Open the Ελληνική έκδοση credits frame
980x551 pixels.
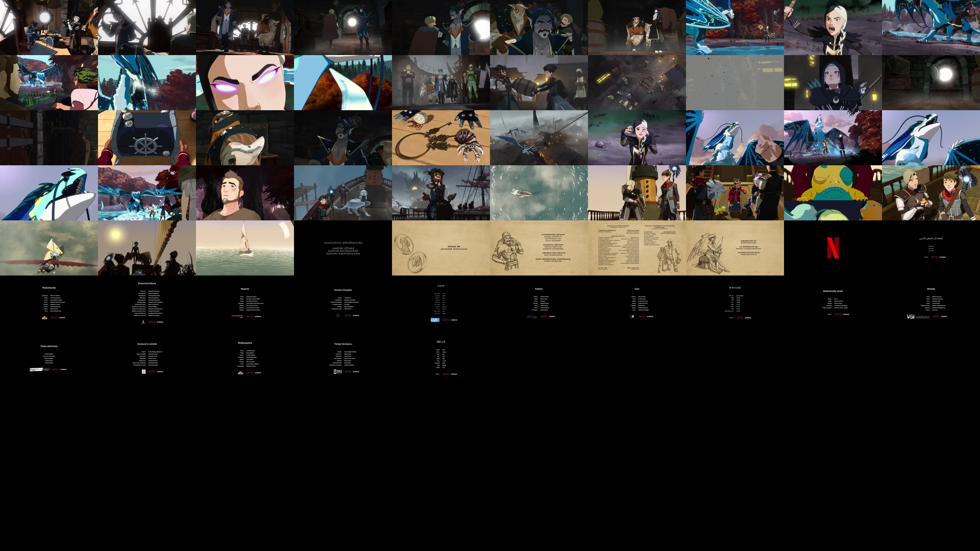click(x=147, y=303)
